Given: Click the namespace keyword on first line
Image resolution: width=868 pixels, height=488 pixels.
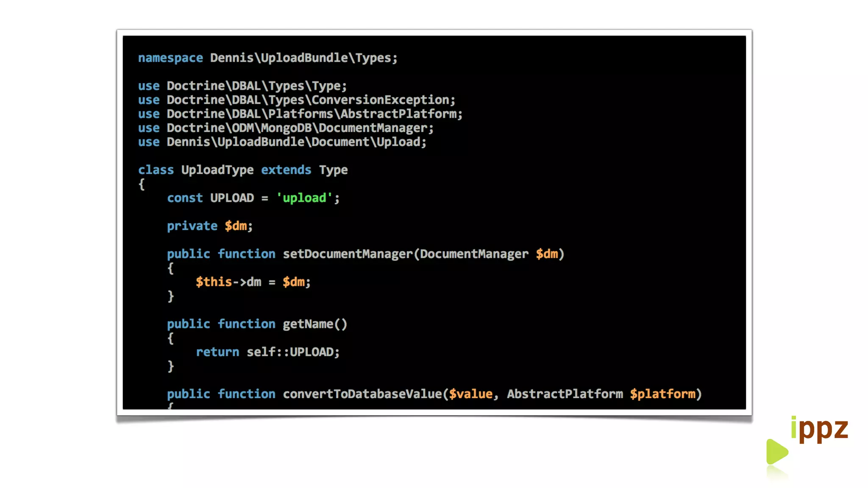Looking at the screenshot, I should coord(170,58).
